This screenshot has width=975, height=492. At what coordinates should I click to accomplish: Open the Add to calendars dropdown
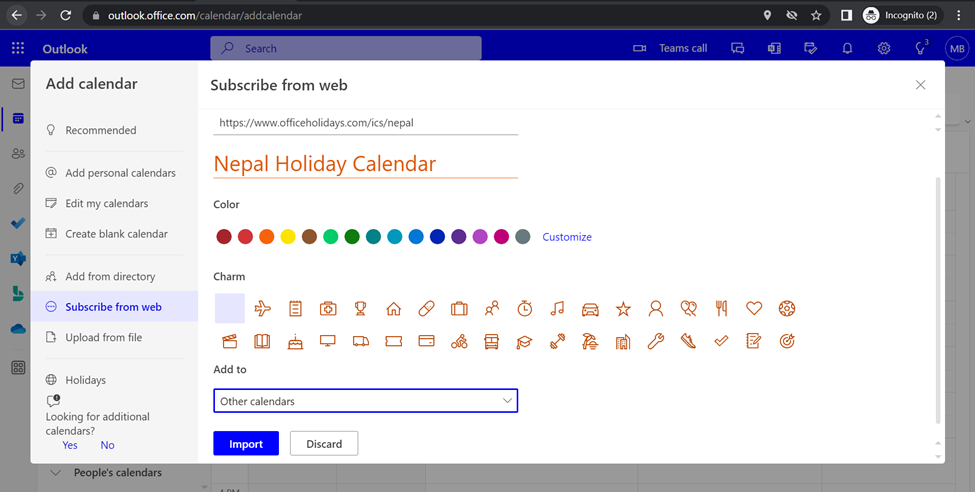click(x=366, y=401)
